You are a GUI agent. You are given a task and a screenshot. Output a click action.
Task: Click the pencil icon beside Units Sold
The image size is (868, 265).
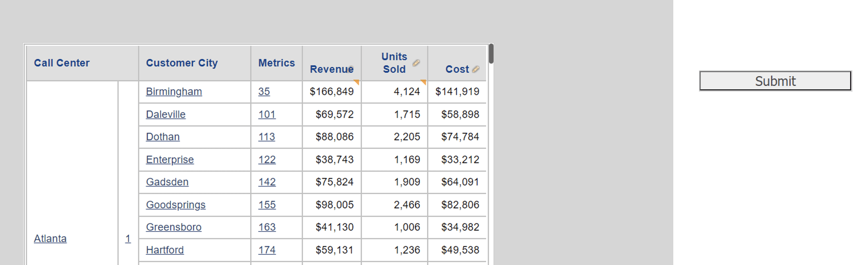(x=416, y=63)
